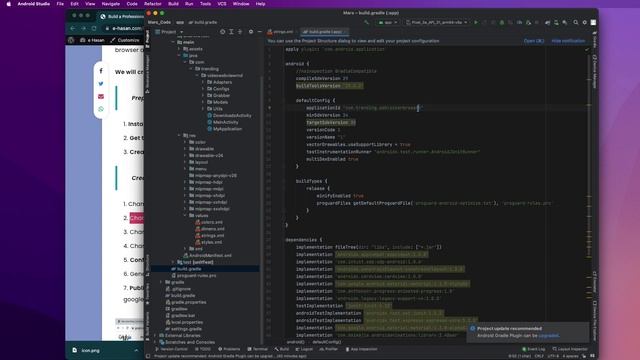Open the TODO tool window

(x=203, y=349)
